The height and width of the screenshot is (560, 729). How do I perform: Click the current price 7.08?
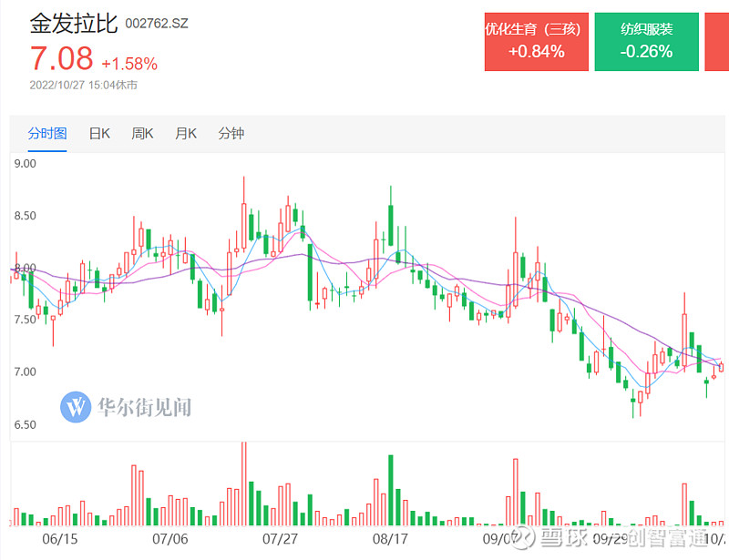click(x=61, y=58)
